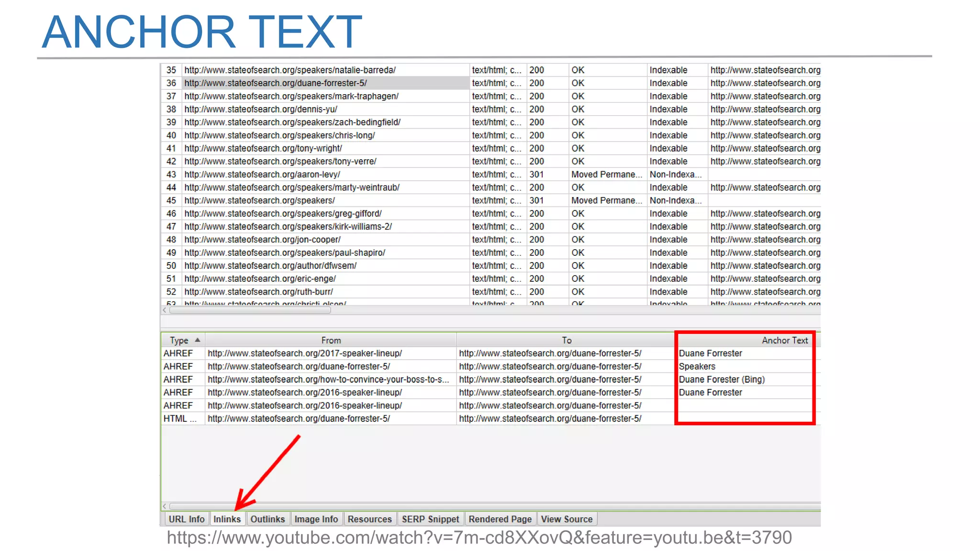The width and height of the screenshot is (980, 551).
Task: Click the Anchor Text column header
Action: [784, 340]
